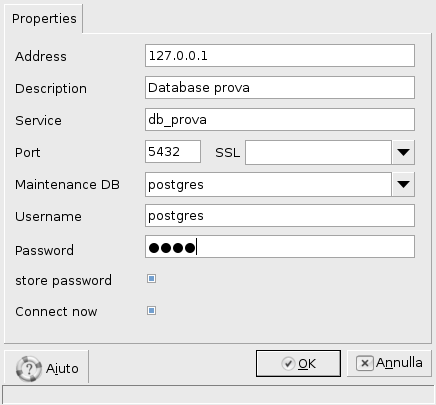
Task: Focus the Service field showing db_prova
Action: [x=280, y=120]
